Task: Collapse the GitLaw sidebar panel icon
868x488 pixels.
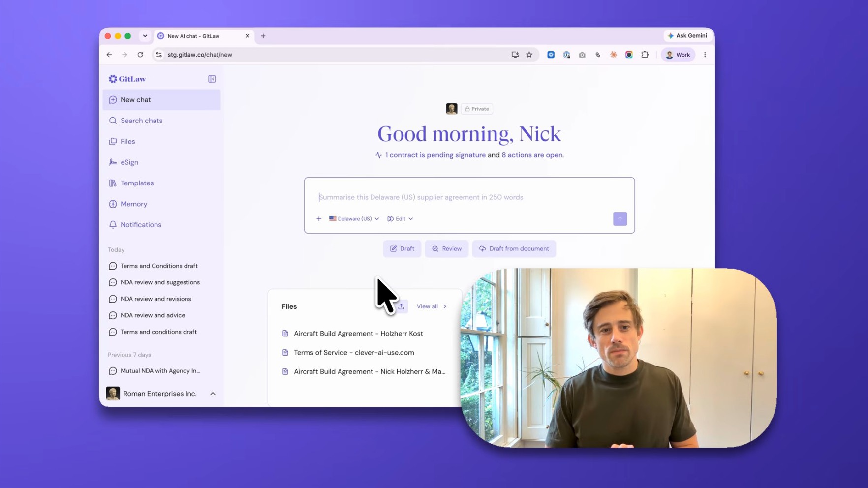Action: point(212,79)
